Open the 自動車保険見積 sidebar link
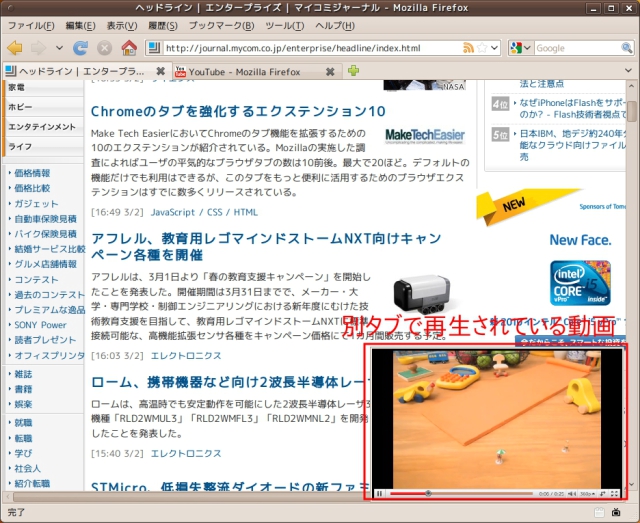Screen dimensions: 640x523 point(45,219)
